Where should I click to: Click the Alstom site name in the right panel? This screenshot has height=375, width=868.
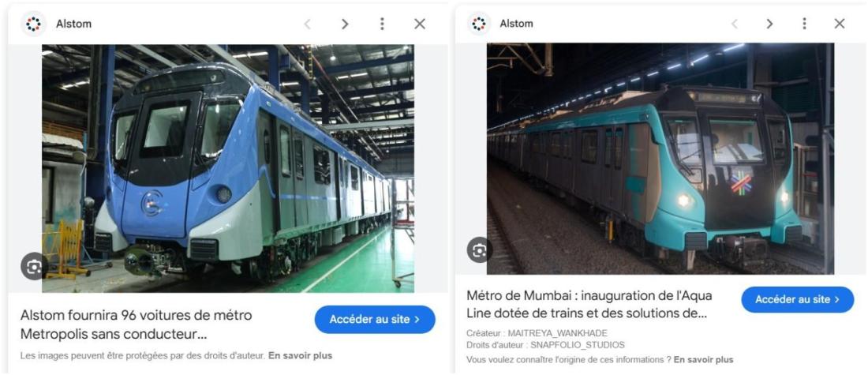pos(516,24)
